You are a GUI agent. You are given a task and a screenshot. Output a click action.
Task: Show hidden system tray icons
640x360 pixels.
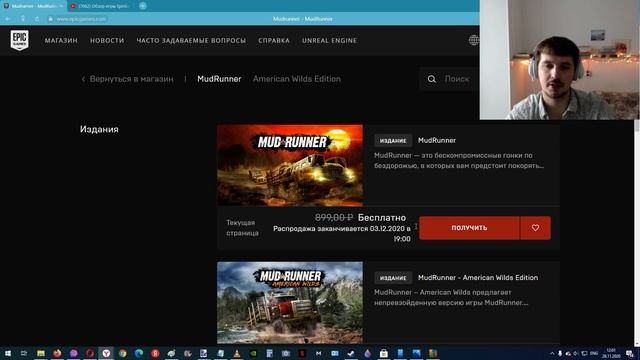click(552, 353)
